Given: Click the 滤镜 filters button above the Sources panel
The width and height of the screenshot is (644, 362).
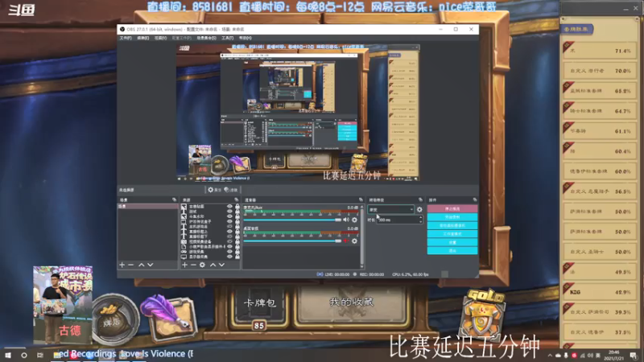Looking at the screenshot, I should (x=231, y=190).
